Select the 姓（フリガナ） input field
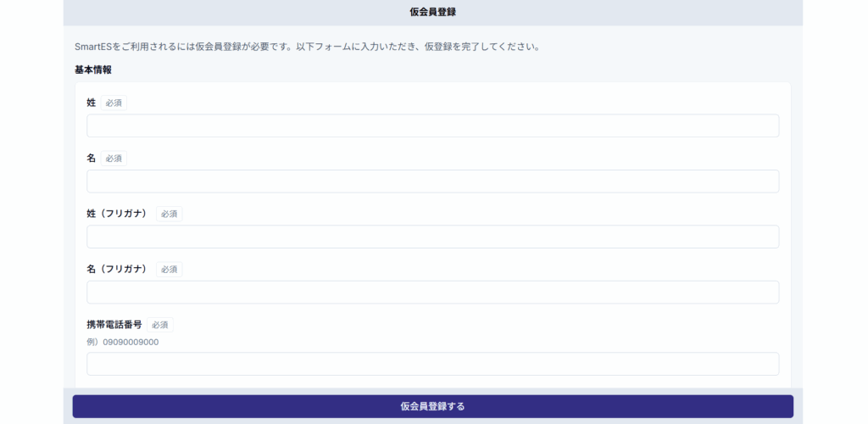Screen dimensions: 868x424 (432, 237)
